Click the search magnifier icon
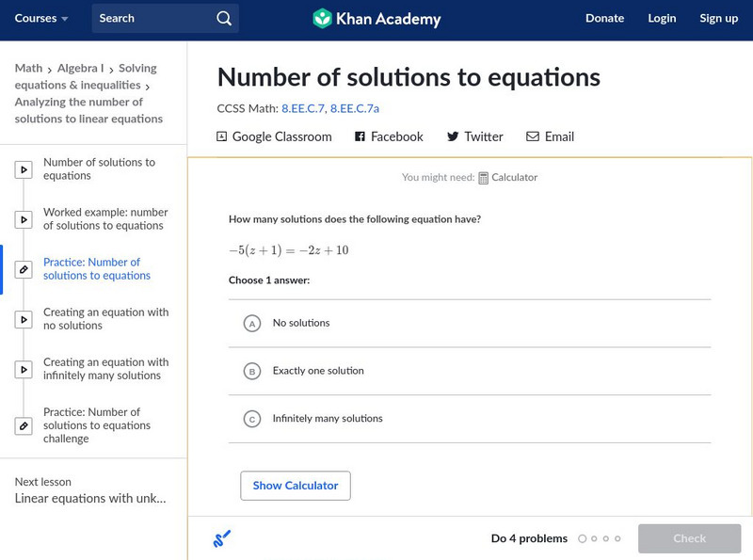This screenshot has height=560, width=753. click(x=223, y=19)
